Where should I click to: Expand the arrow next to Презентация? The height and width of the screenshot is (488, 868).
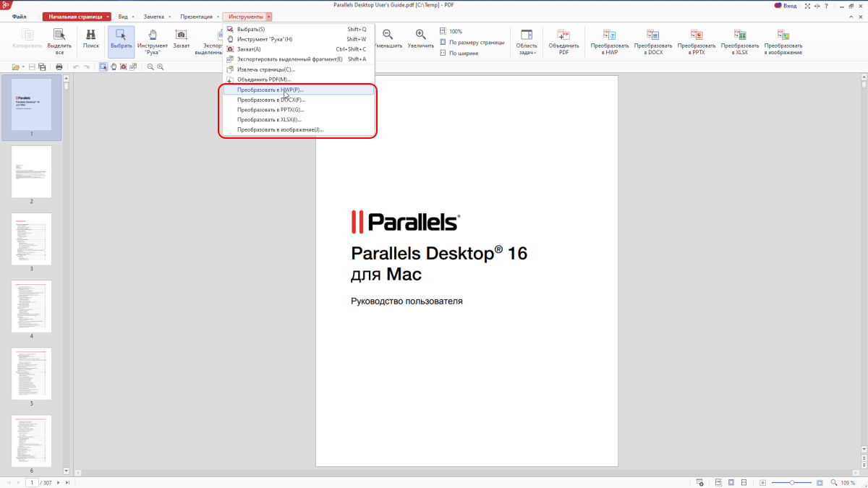(x=218, y=16)
